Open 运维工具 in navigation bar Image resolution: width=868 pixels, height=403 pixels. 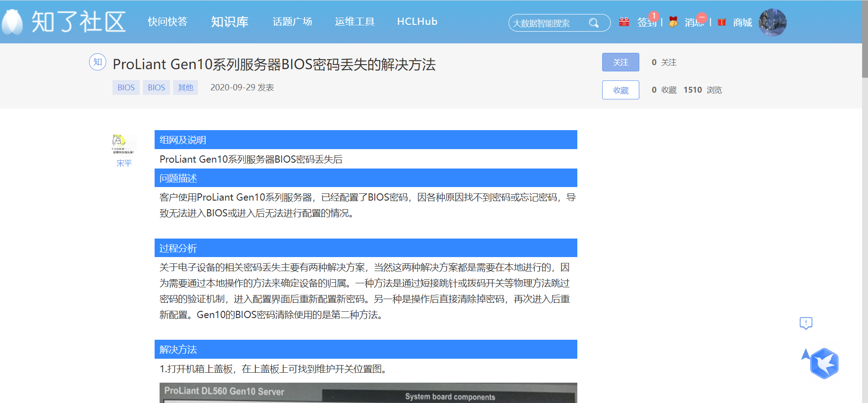354,22
